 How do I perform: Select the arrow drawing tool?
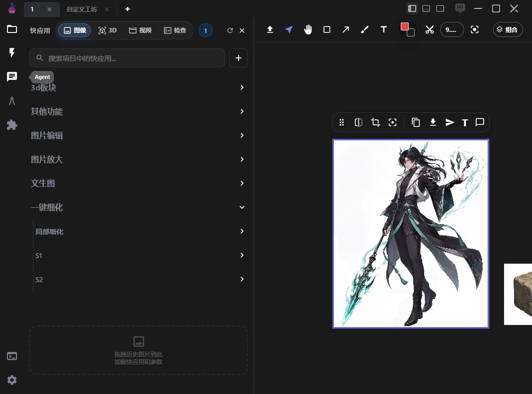(x=346, y=29)
